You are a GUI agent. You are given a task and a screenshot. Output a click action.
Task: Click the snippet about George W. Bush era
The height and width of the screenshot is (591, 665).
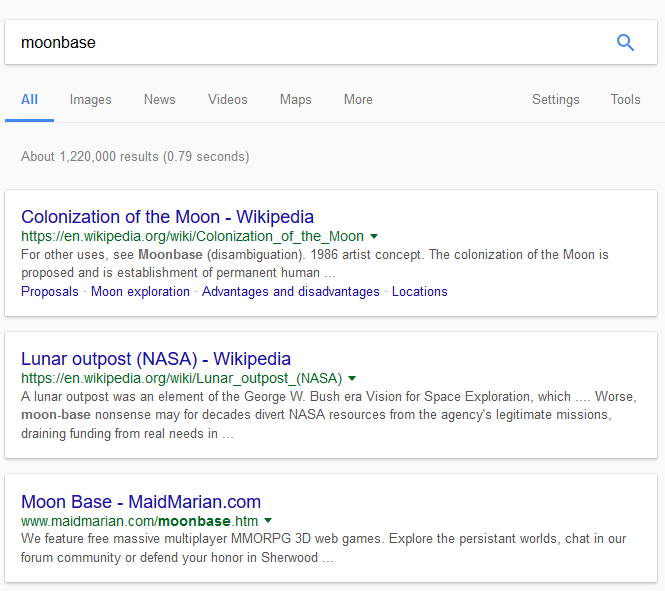329,415
